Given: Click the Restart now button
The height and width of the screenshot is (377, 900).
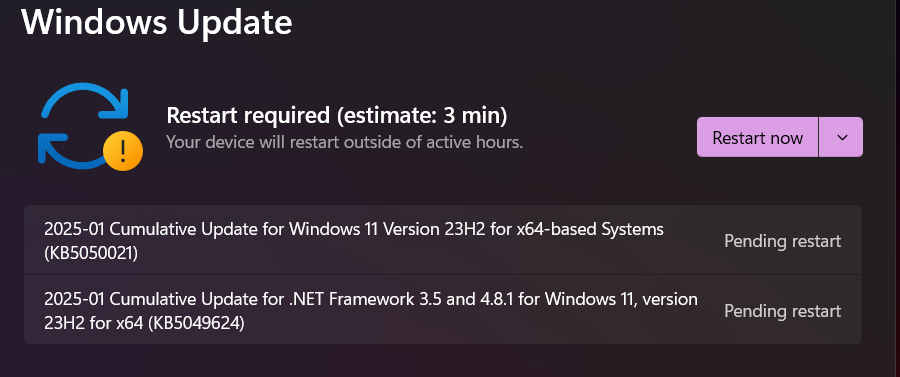Looking at the screenshot, I should [x=757, y=137].
